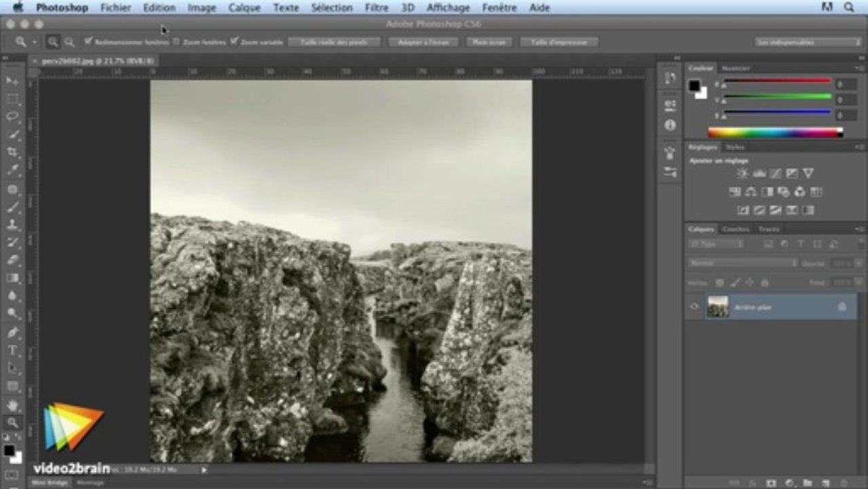Select the Lasso tool
Viewport: 868px width, 489px height.
click(x=12, y=117)
